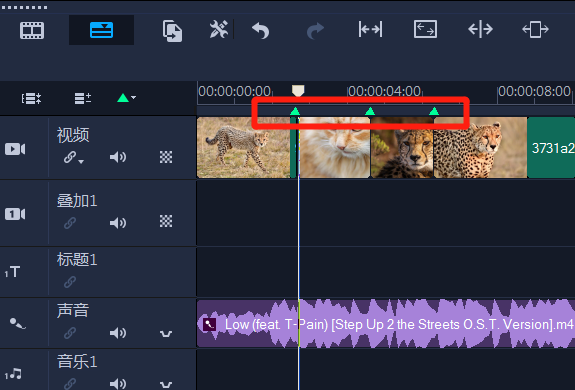
Task: Select the green 3731a2 clip
Action: click(551, 148)
